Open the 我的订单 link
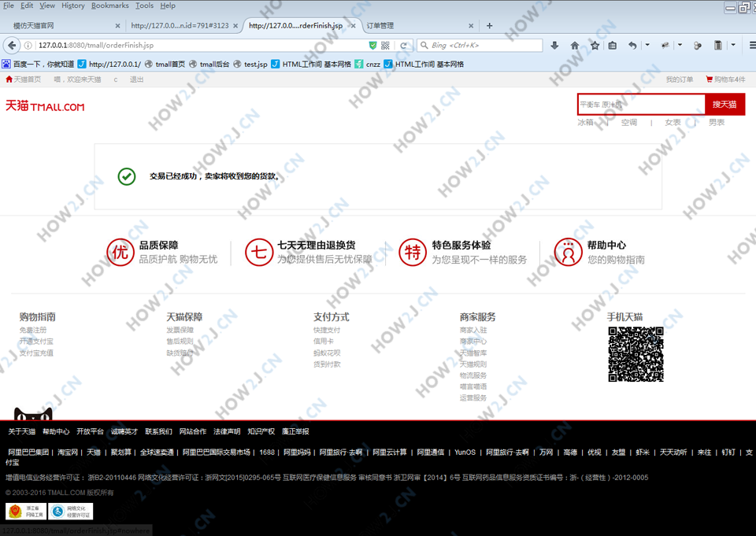The width and height of the screenshot is (756, 536). 679,79
